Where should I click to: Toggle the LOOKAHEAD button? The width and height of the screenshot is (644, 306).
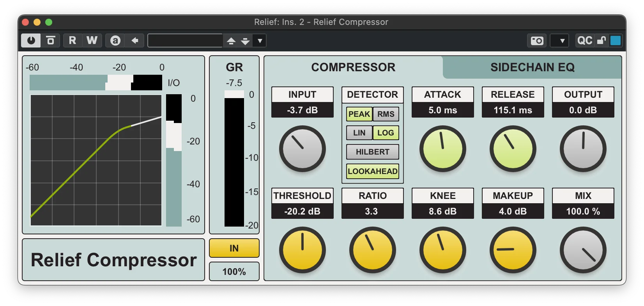(373, 171)
